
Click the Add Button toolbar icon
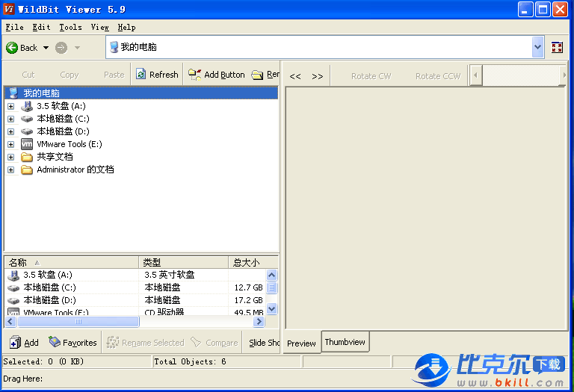point(195,75)
